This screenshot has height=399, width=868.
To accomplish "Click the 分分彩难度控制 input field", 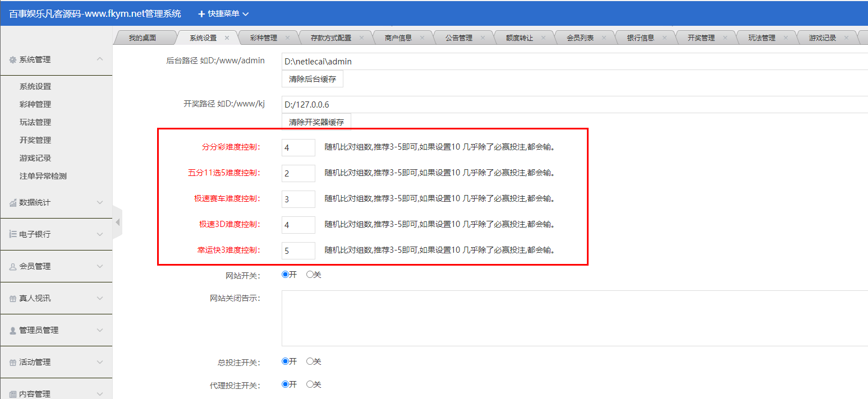I will pos(298,147).
